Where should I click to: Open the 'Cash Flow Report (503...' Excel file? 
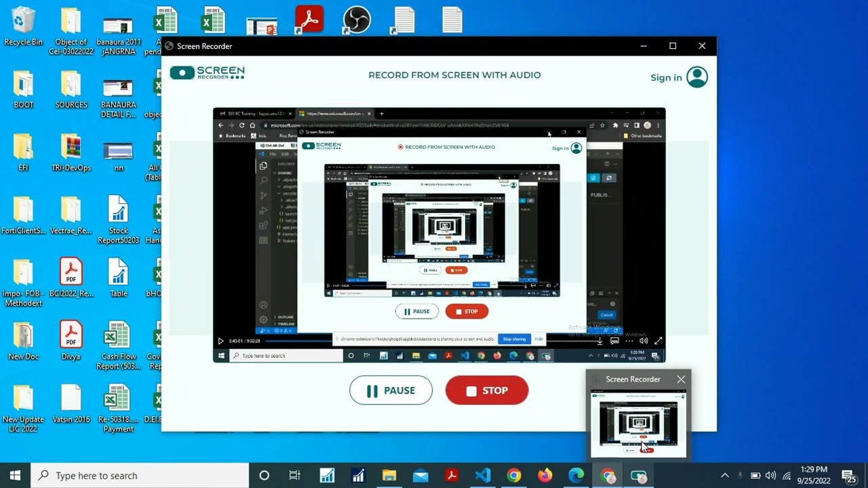click(x=119, y=346)
